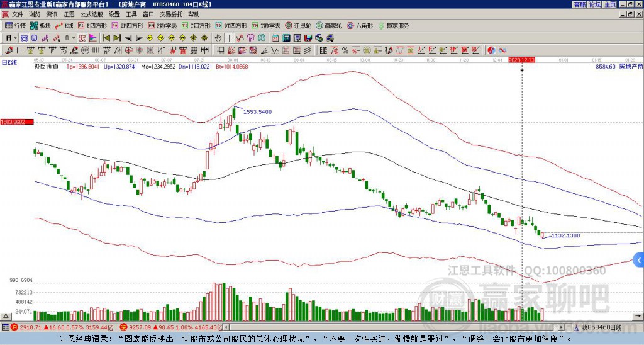Viewport: 644px width, 345px height.
Task: Click the 1132.1300 low price label
Action: tap(565, 235)
